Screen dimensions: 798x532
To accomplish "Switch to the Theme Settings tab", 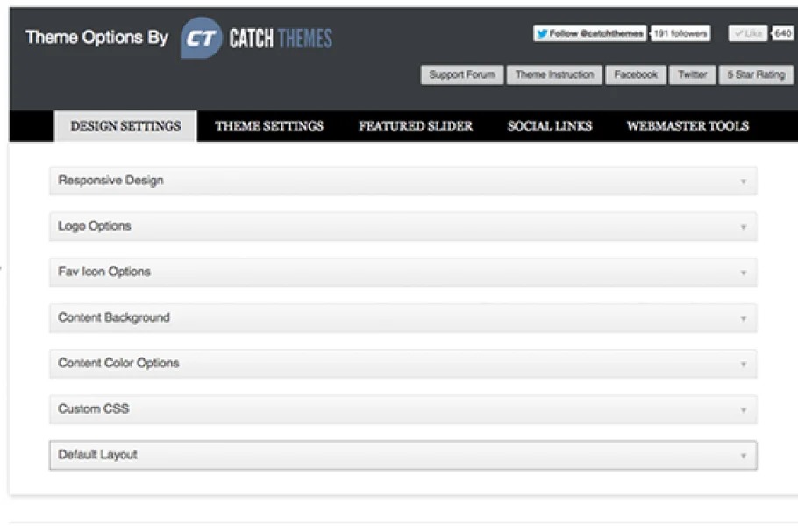I will pyautogui.click(x=269, y=126).
